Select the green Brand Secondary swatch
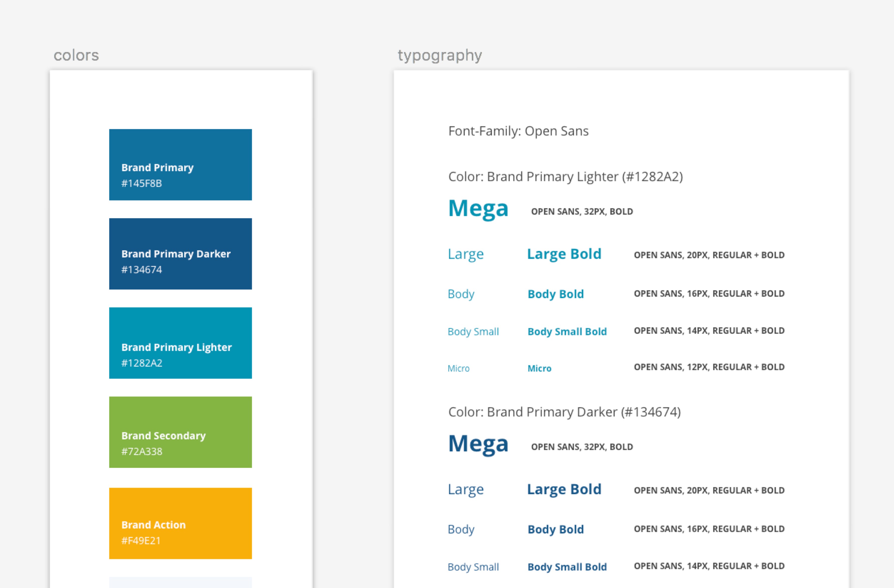 pyautogui.click(x=180, y=432)
